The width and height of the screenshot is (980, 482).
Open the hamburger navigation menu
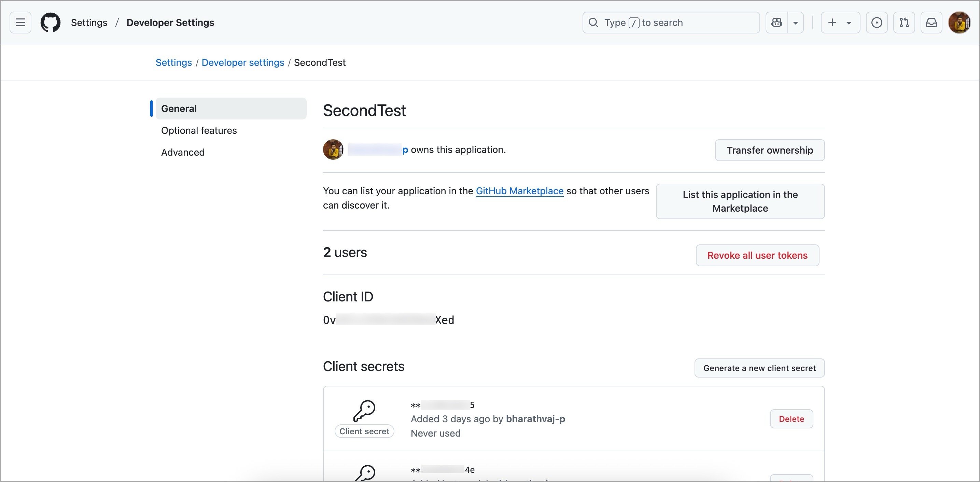point(20,22)
